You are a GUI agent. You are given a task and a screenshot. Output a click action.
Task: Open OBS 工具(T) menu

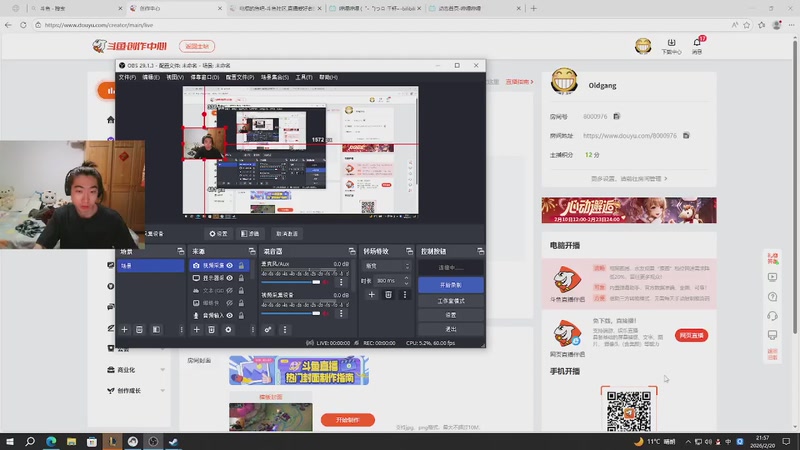pyautogui.click(x=304, y=77)
